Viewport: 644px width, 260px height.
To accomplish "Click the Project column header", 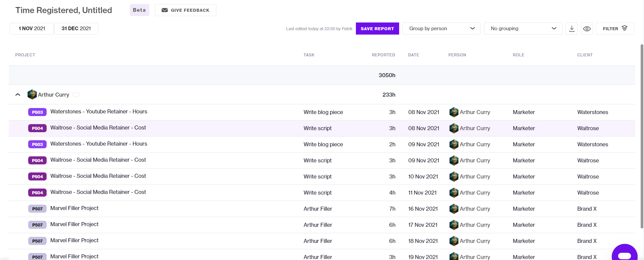I will click(25, 55).
